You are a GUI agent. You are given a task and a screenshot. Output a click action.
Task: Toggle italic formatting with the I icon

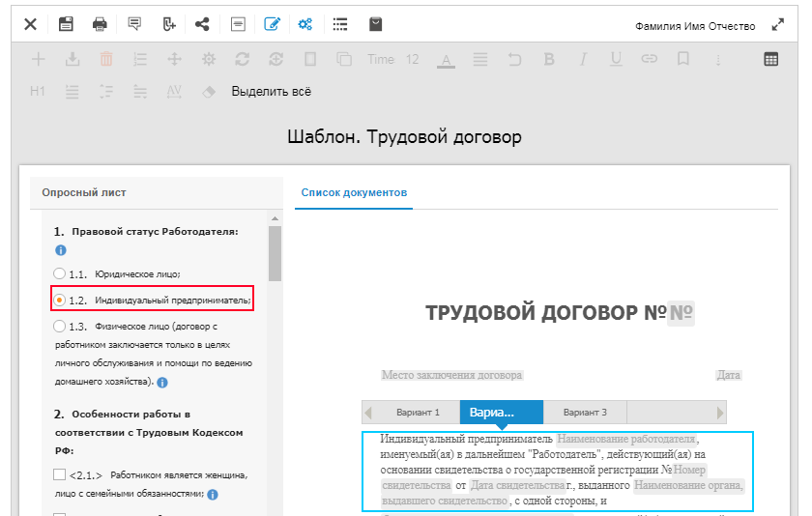(x=583, y=59)
